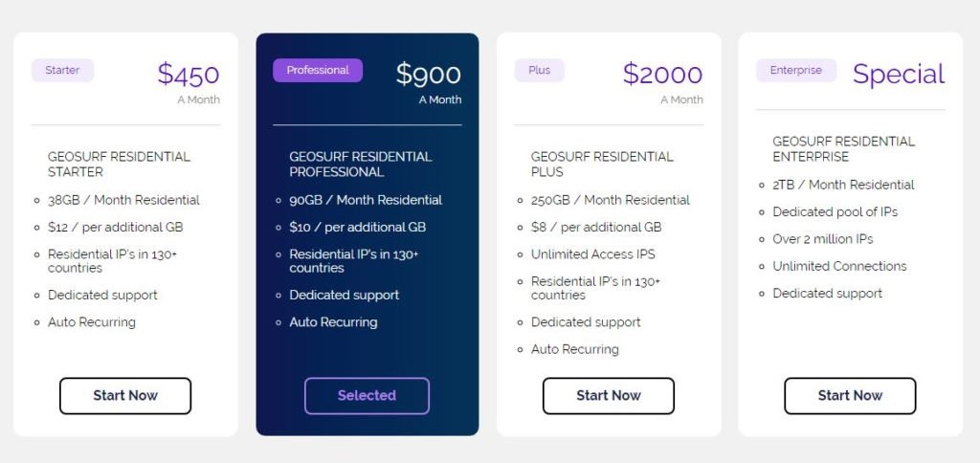
Task: Click the Geosurf Residential Plus heading
Action: pos(602,165)
